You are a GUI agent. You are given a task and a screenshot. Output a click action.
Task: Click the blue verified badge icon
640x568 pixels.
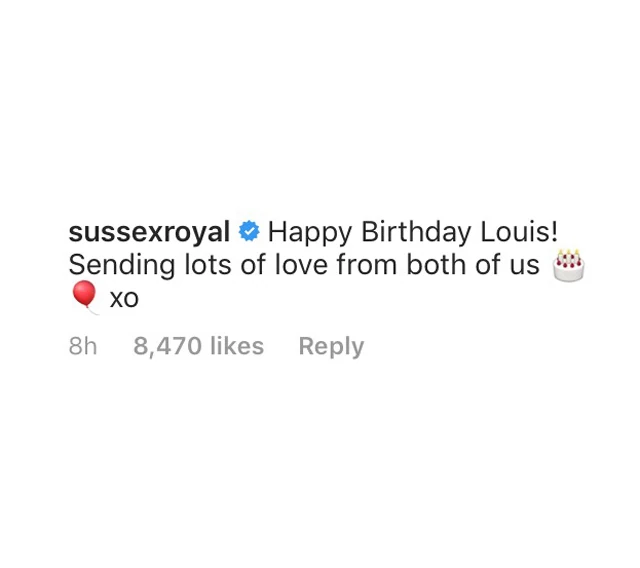click(249, 231)
